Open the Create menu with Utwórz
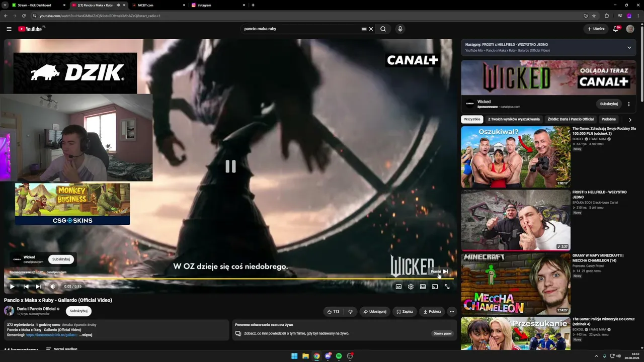644x362 pixels. click(596, 29)
